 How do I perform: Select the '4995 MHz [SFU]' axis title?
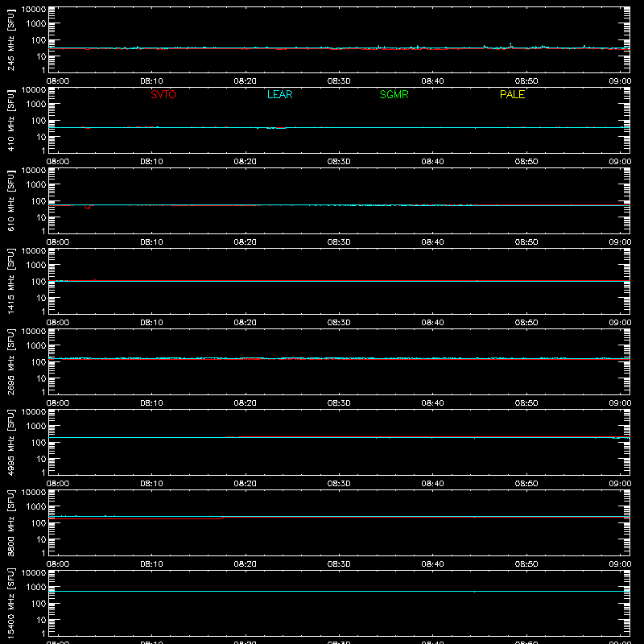tap(10, 442)
